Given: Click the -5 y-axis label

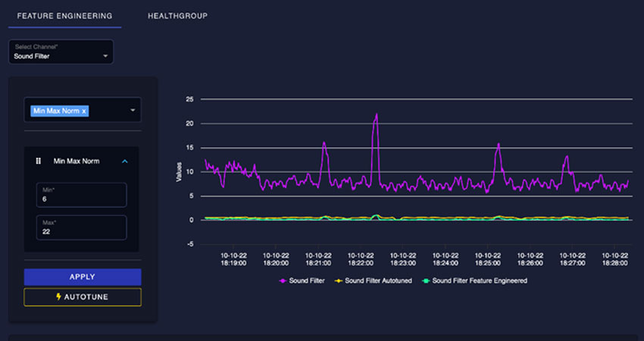Looking at the screenshot, I should (x=189, y=245).
